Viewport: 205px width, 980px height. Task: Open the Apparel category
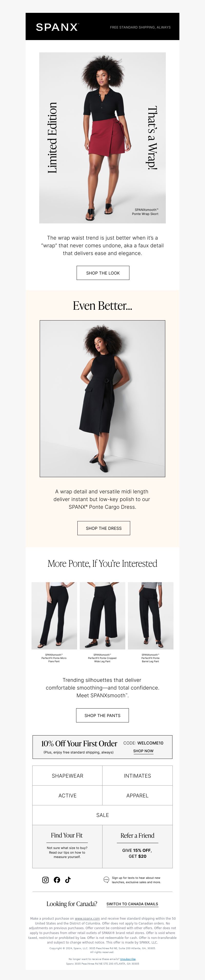pyautogui.click(x=137, y=796)
